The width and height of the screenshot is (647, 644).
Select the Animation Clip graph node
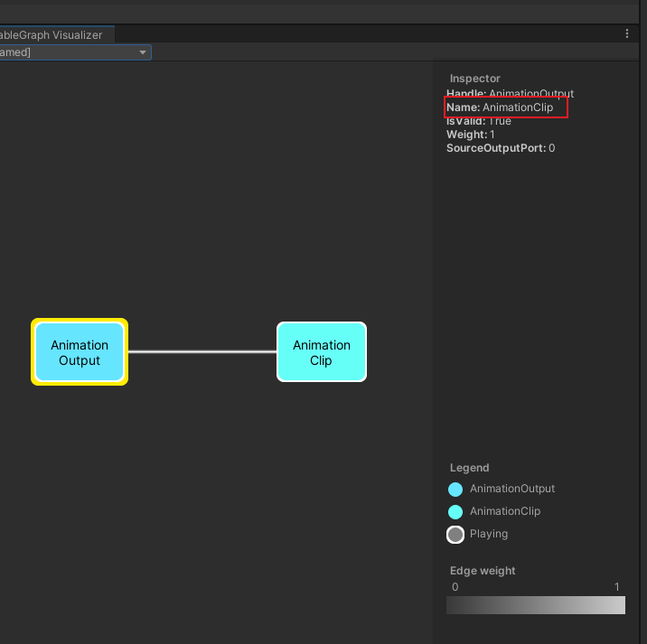pos(321,352)
